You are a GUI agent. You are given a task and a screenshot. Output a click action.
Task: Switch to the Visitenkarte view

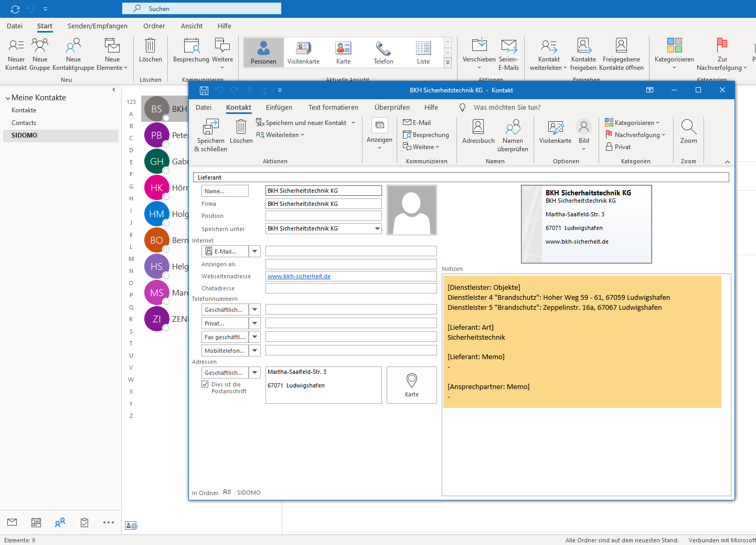click(303, 53)
